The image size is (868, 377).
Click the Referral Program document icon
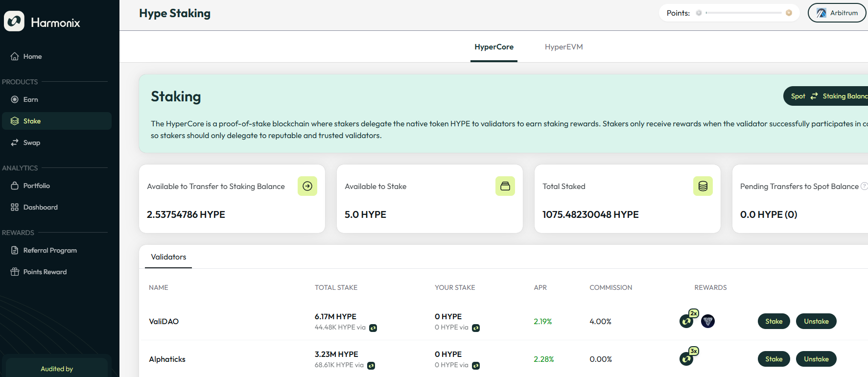point(15,250)
